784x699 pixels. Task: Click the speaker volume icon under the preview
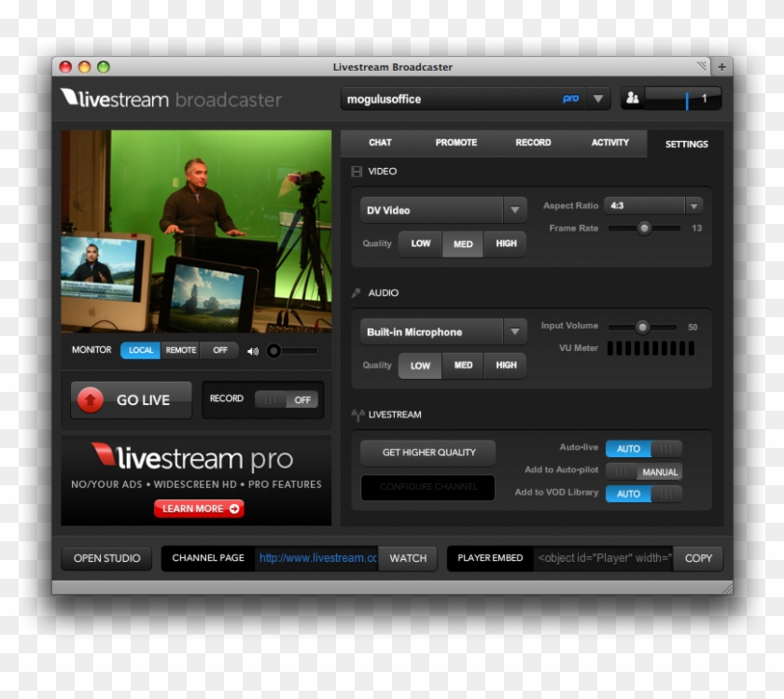tap(253, 351)
